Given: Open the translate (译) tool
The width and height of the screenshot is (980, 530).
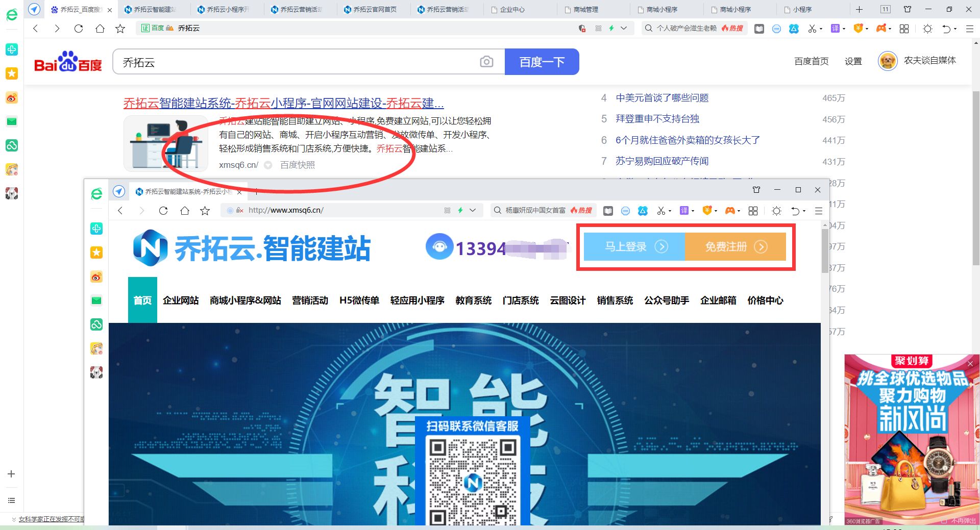Looking at the screenshot, I should (x=836, y=29).
